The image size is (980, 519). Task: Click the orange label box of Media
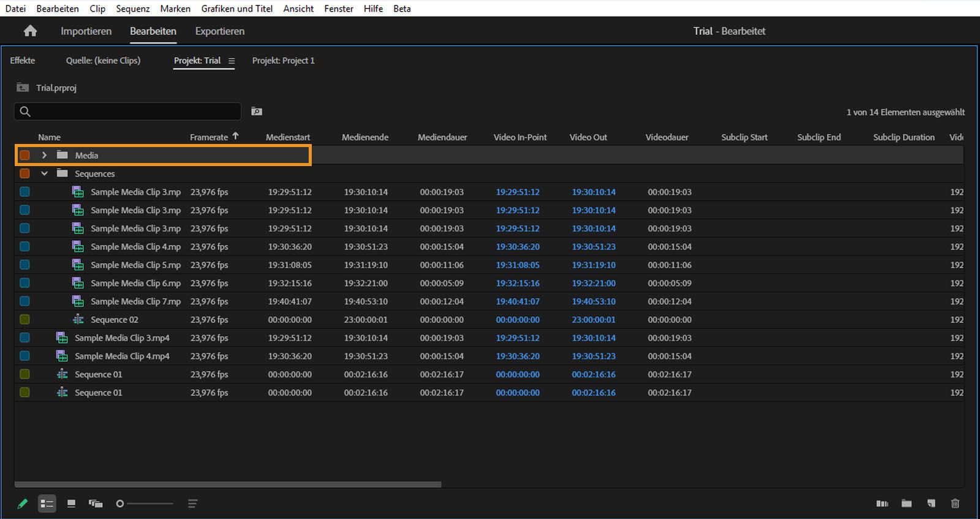point(24,156)
